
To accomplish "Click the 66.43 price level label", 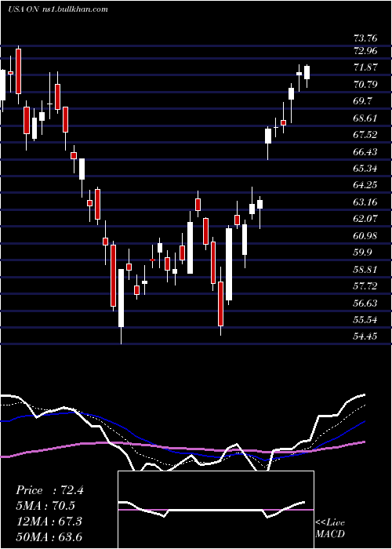I will coord(366,151).
